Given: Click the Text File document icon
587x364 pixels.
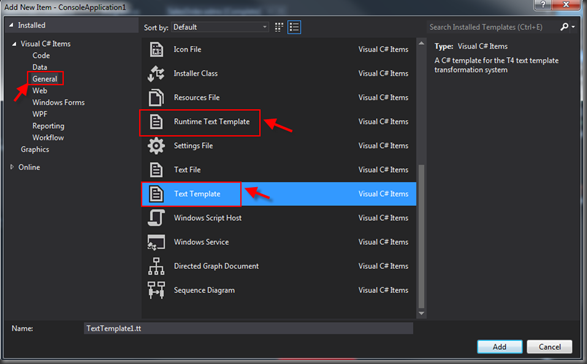Looking at the screenshot, I should (156, 170).
